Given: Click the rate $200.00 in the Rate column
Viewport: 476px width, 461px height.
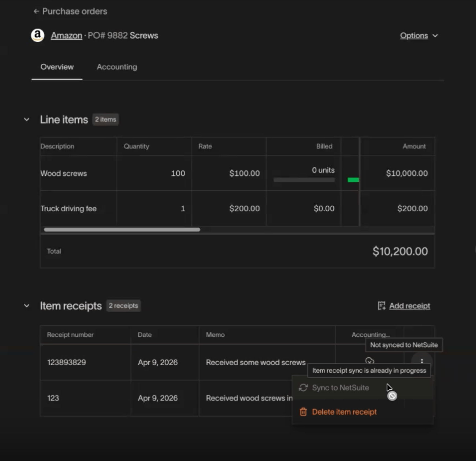Looking at the screenshot, I should coord(245,208).
